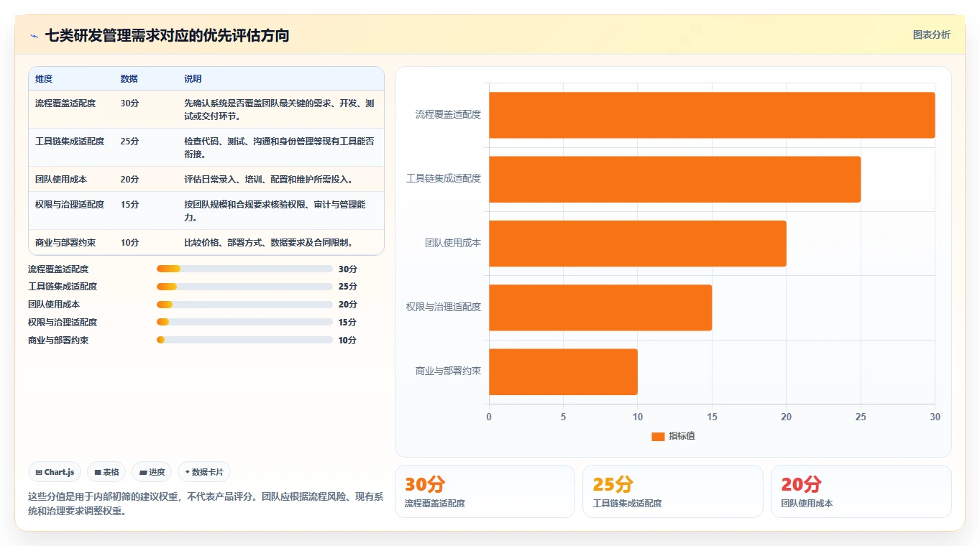Viewport: 980px width, 546px height.
Task: Click the 团队使用成本 progress bar
Action: (x=244, y=305)
